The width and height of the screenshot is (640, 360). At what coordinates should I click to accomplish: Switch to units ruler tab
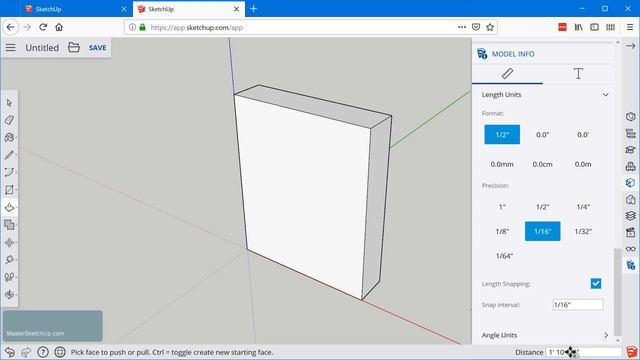tap(507, 74)
